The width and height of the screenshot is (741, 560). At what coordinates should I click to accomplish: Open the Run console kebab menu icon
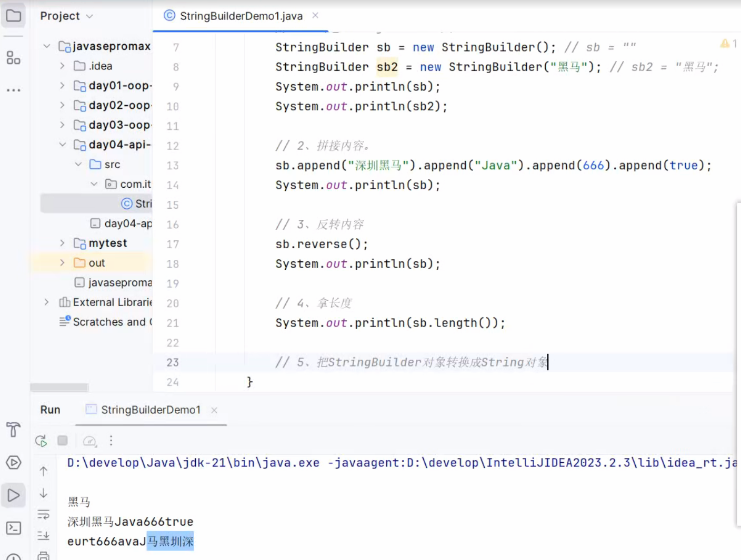pyautogui.click(x=111, y=441)
